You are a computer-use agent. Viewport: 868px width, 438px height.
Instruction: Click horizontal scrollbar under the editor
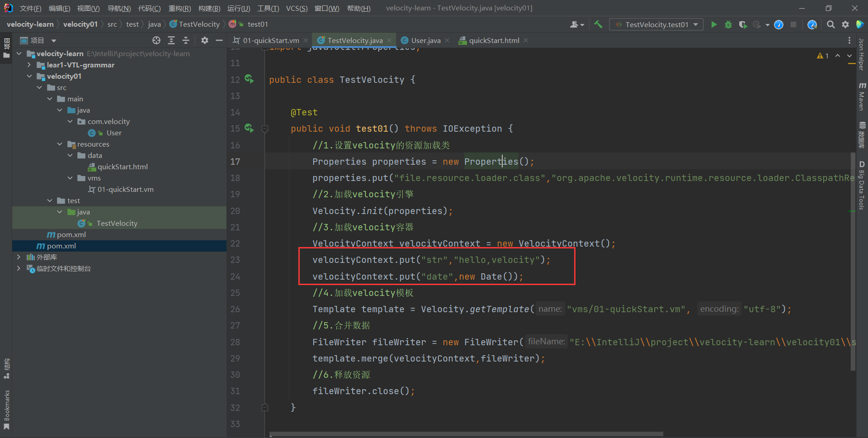tap(466, 434)
